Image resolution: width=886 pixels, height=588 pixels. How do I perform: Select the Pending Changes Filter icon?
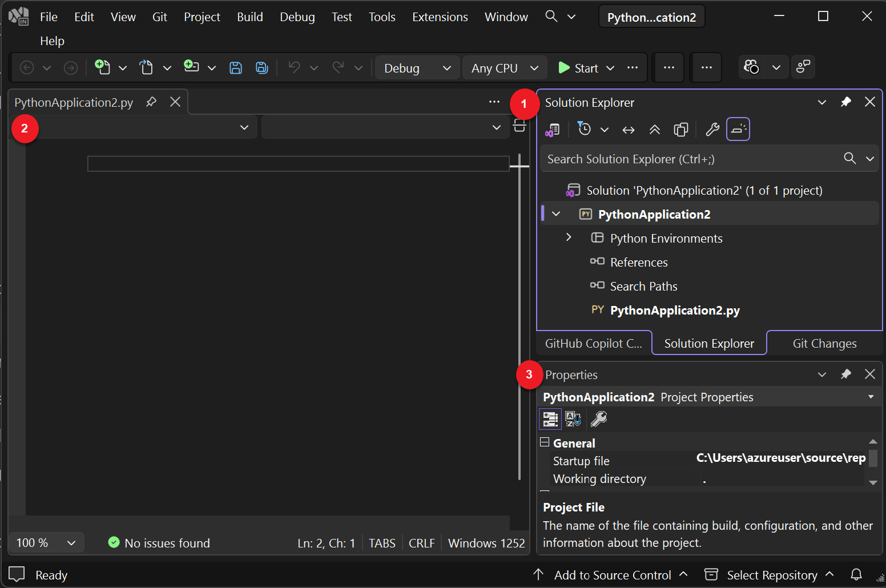click(x=584, y=129)
